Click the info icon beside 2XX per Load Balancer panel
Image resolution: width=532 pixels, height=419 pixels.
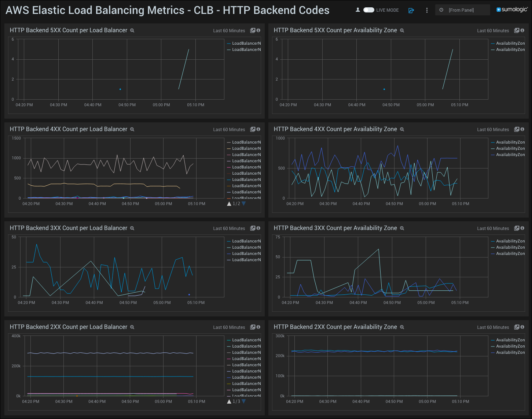[258, 327]
